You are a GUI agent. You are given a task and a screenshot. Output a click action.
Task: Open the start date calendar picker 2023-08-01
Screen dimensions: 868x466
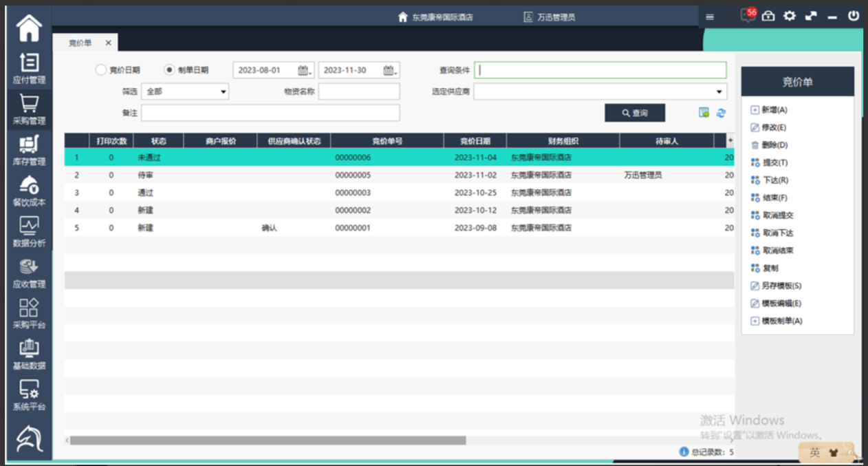(303, 70)
